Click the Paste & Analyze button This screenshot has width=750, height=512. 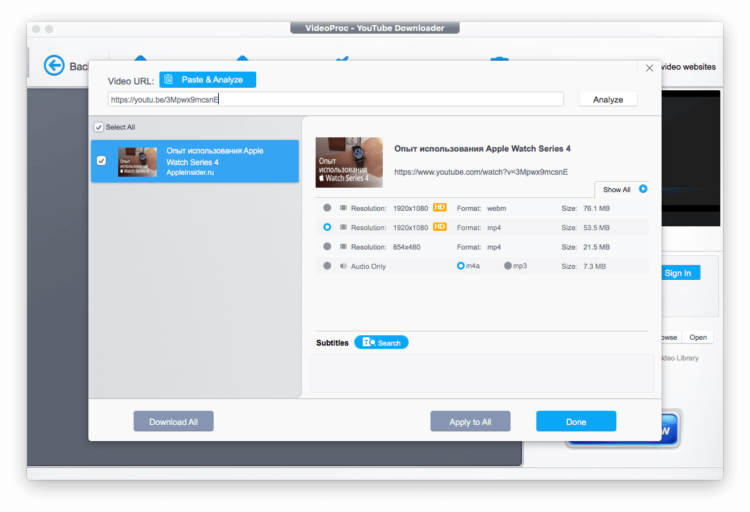[208, 80]
